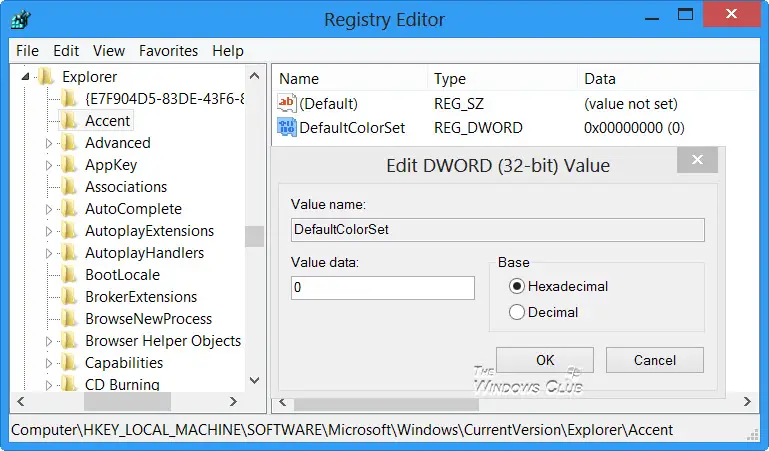Image resolution: width=769 pixels, height=451 pixels.
Task: Click tree pane scroll right arrow
Action: coord(233,401)
